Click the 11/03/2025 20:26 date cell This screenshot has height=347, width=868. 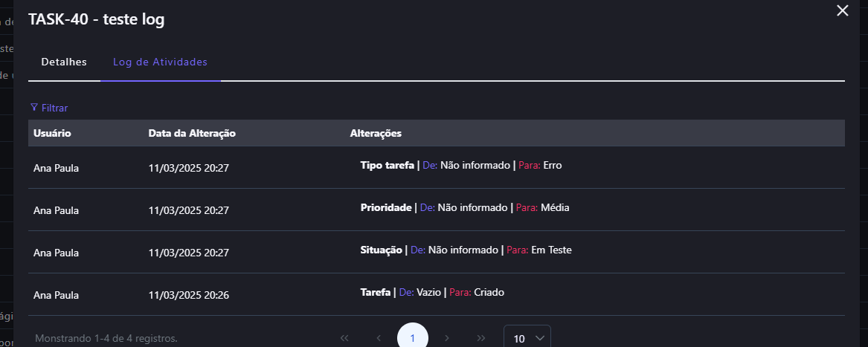[x=189, y=295]
